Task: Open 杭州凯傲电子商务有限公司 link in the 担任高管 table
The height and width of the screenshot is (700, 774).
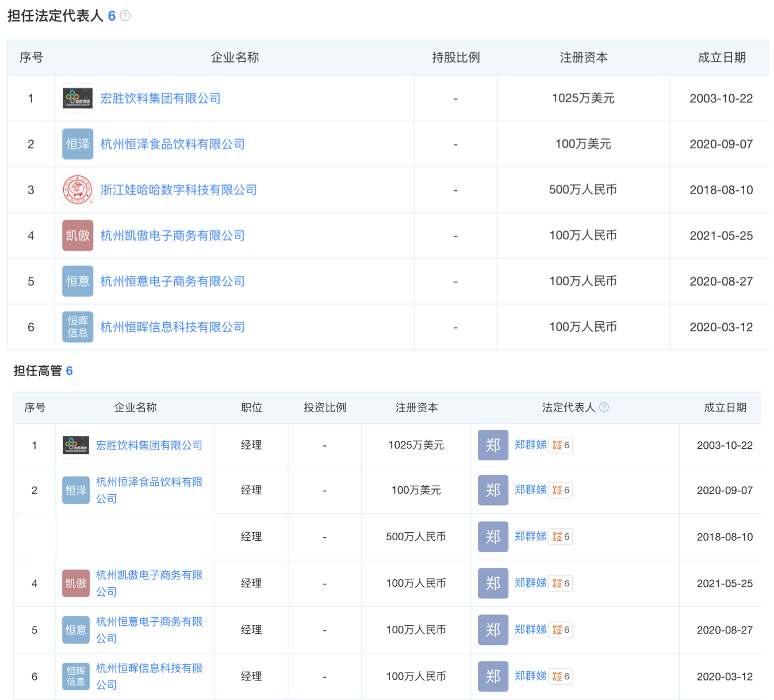Action: coord(149,583)
